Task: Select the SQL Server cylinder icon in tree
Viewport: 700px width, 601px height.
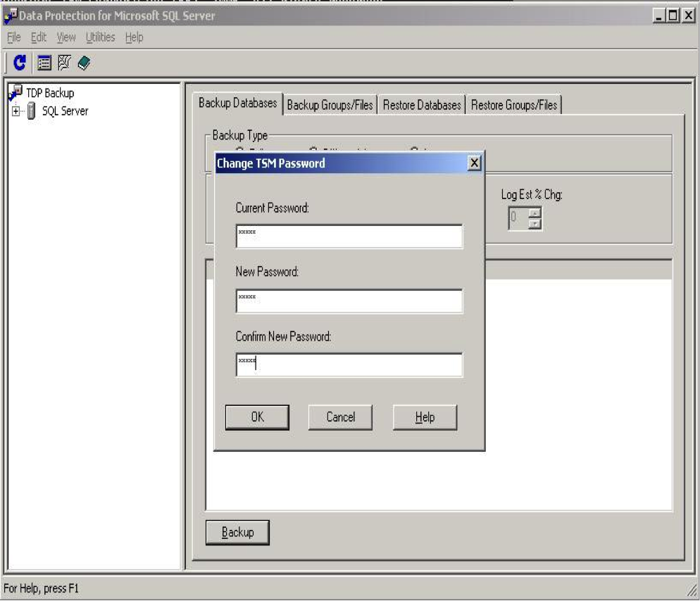Action: click(x=31, y=110)
